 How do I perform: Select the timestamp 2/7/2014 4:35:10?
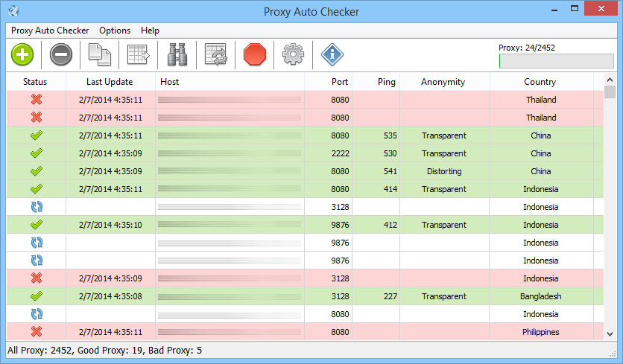[x=110, y=225]
